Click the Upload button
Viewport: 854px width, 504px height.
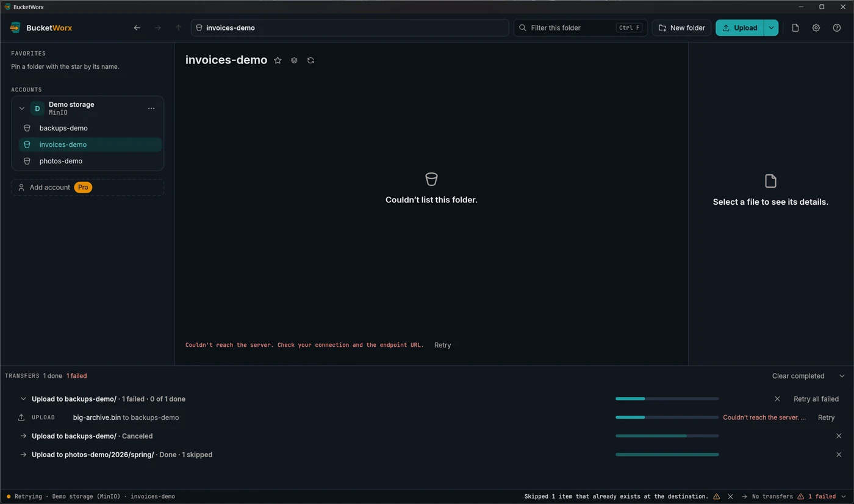(x=739, y=28)
